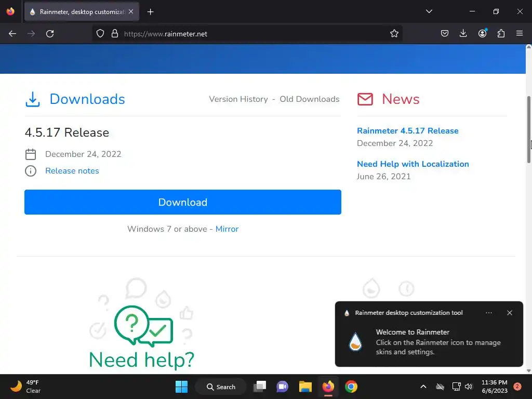Open the Release notes link
Image resolution: width=532 pixels, height=399 pixels.
tap(72, 170)
